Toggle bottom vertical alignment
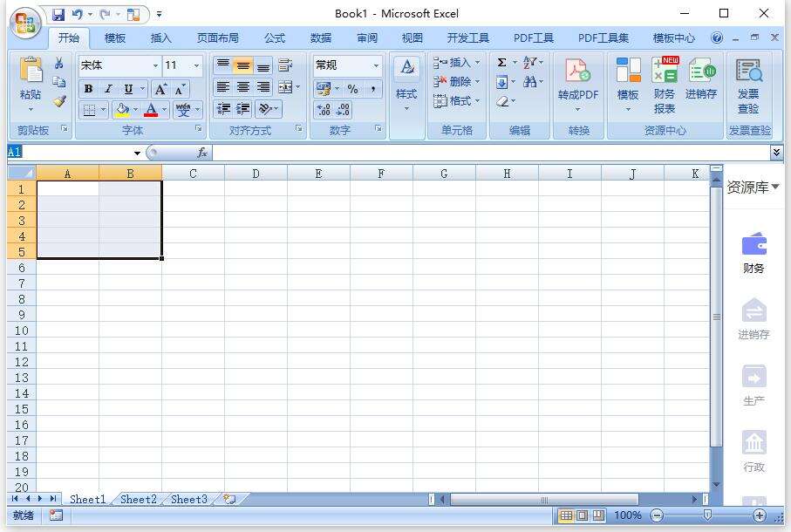791x532 pixels. (263, 65)
